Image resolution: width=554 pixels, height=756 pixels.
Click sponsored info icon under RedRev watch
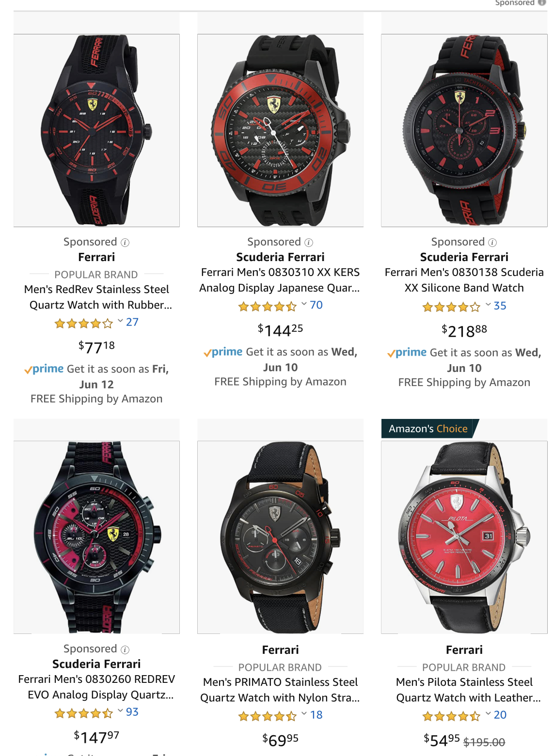125,242
